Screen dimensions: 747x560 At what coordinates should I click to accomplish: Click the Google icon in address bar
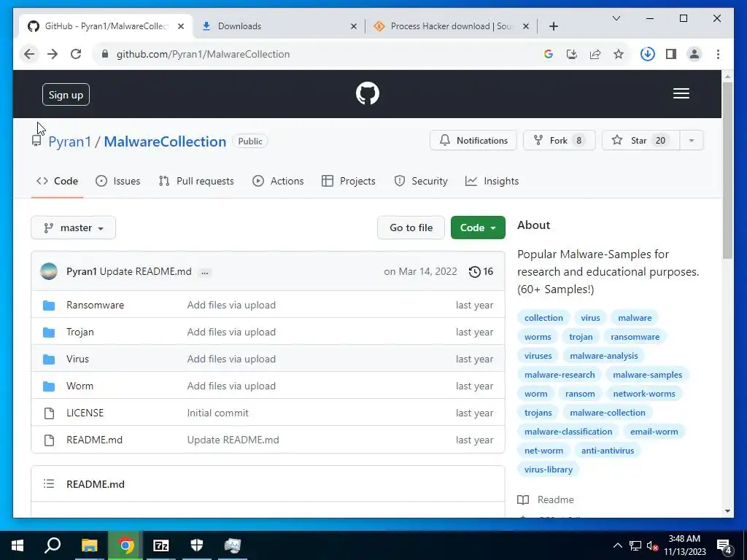pyautogui.click(x=549, y=54)
